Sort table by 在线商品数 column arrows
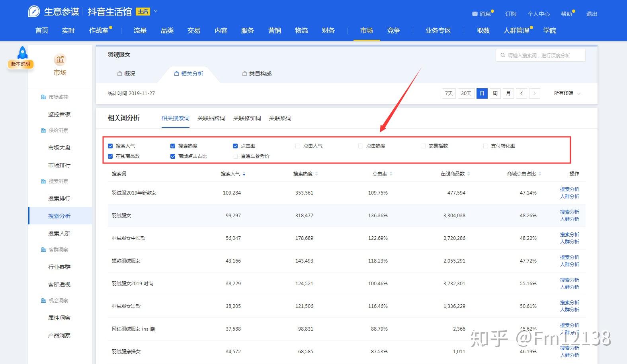627x364 pixels. click(x=469, y=174)
